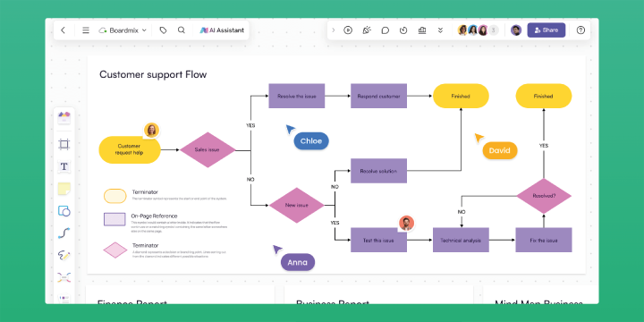
Task: Click the tag icon in top toolbar
Action: pos(163,30)
